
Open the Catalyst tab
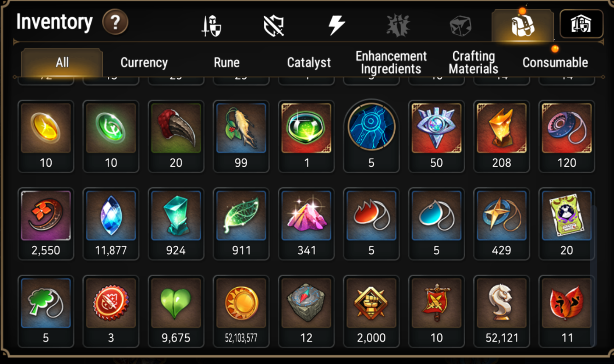309,63
